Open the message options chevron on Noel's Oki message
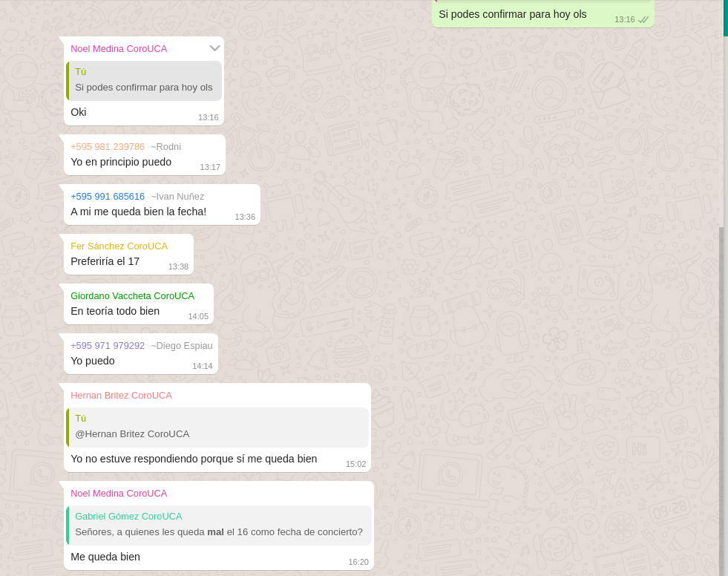This screenshot has width=728, height=576. point(214,48)
